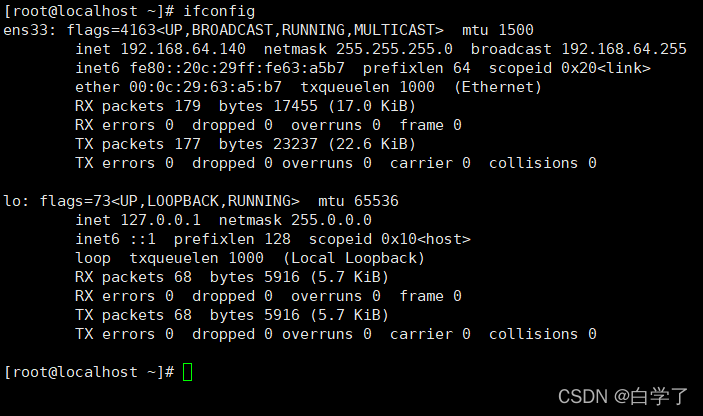Click the netmask 255.255.255.0 value
The width and height of the screenshot is (703, 416).
[394, 49]
